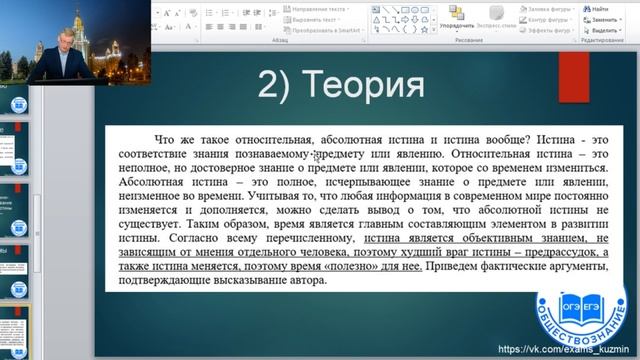The width and height of the screenshot is (640, 360).
Task: Select the Oval shape
Action: [x=415, y=10]
